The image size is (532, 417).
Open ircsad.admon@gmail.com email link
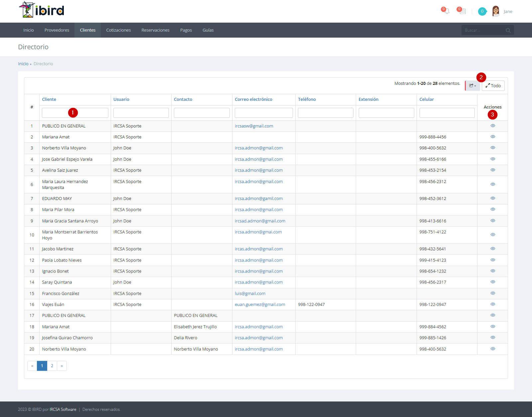260,221
